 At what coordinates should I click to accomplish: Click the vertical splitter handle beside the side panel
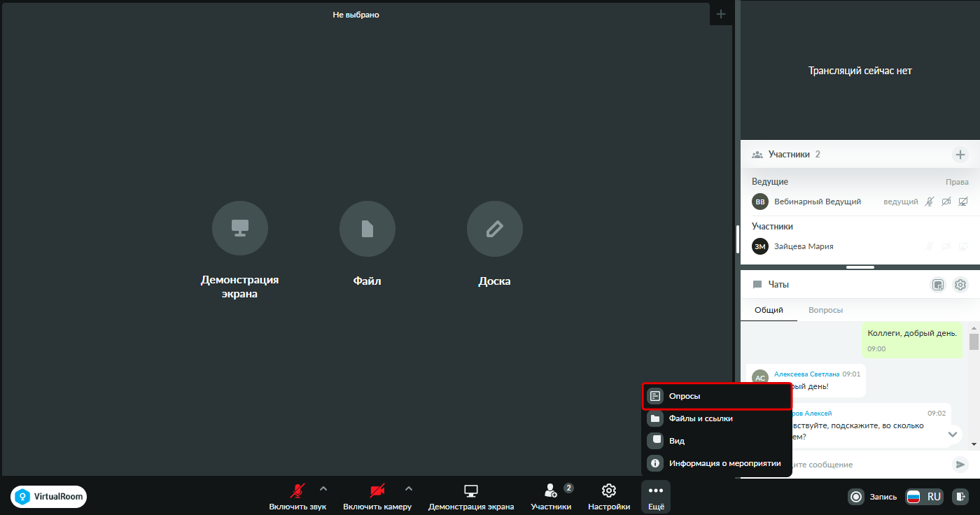738,239
